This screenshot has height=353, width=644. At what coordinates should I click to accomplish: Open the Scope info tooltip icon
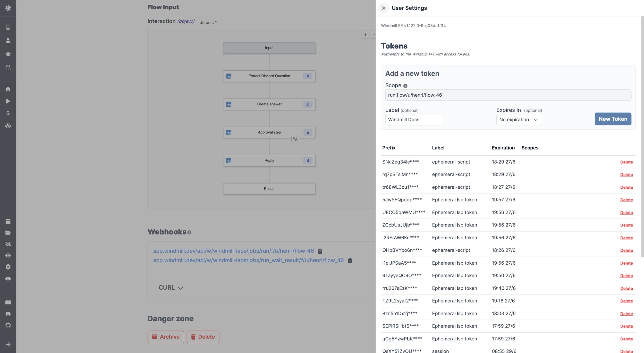tap(405, 86)
